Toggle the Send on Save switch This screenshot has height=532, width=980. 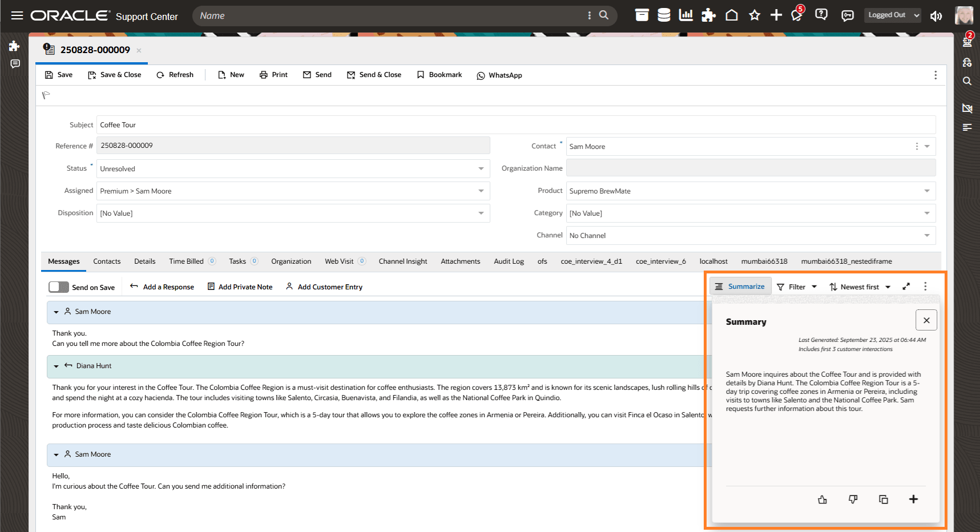58,287
